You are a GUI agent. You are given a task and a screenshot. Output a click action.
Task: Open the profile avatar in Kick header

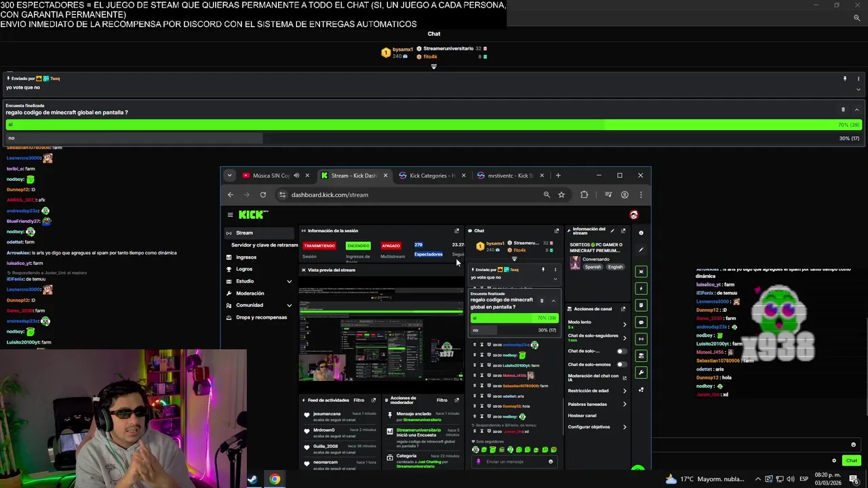pos(633,215)
